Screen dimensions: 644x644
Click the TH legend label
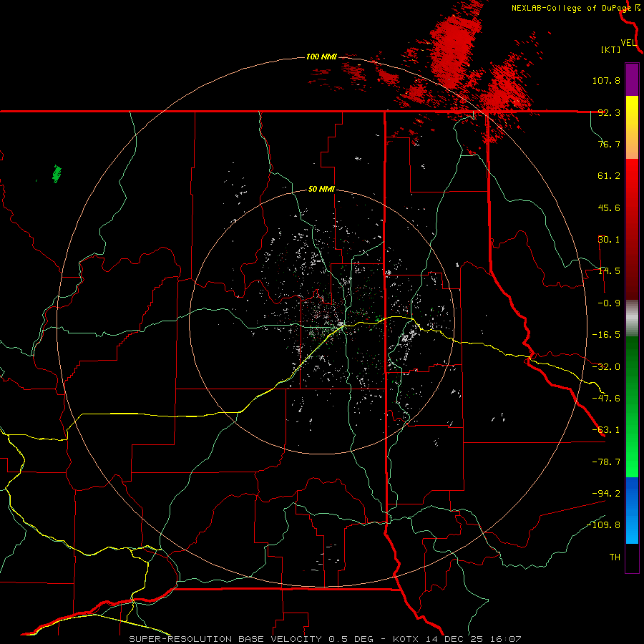coord(615,557)
